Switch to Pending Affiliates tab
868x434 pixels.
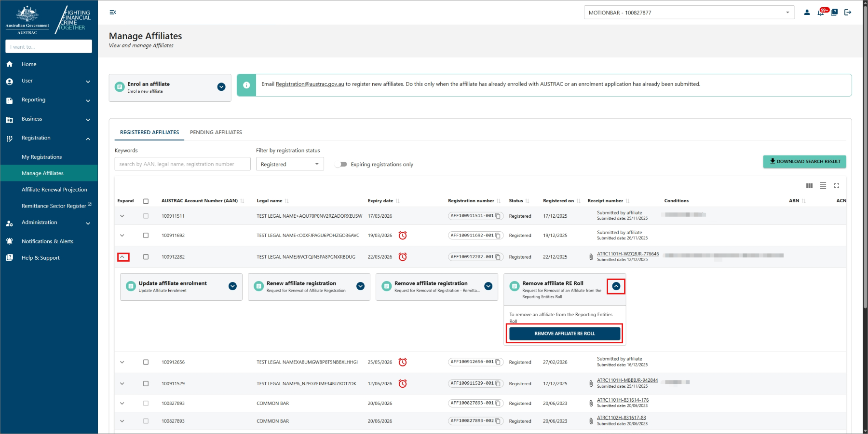click(216, 132)
